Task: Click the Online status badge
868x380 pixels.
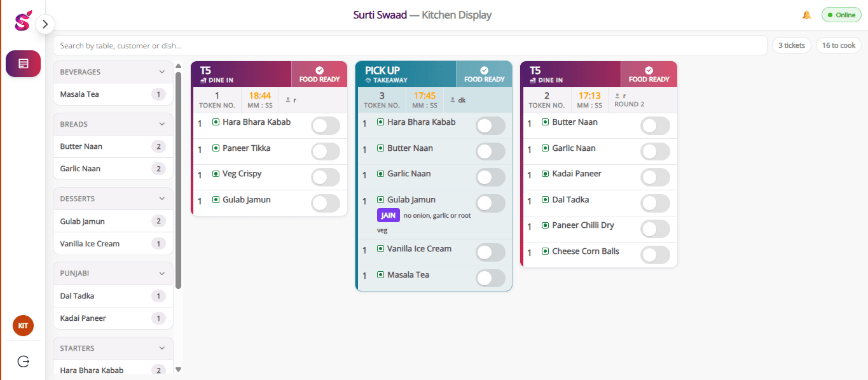Action: click(841, 15)
